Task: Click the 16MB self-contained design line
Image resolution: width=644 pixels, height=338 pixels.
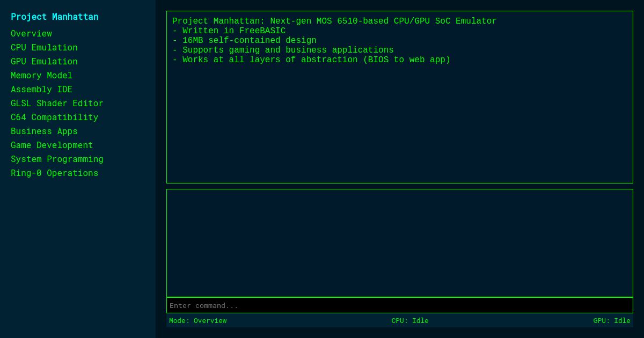Action: coord(244,40)
